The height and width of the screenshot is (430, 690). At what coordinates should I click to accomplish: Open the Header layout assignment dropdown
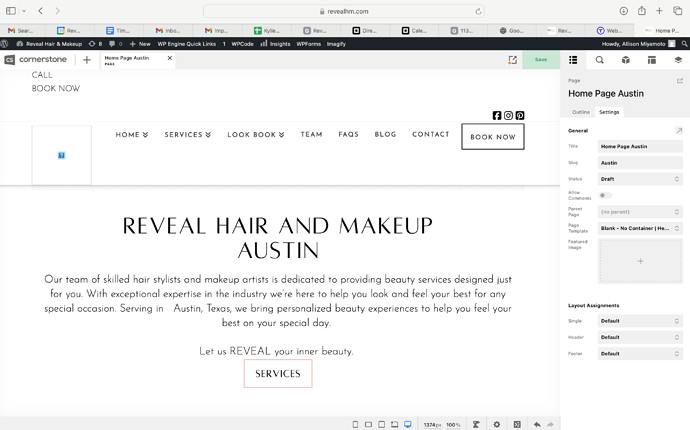click(640, 337)
